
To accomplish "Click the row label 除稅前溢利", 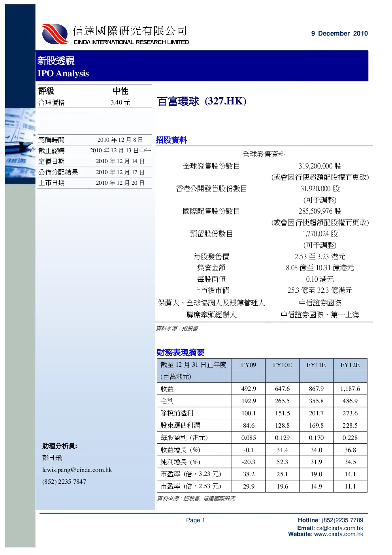I will (177, 413).
